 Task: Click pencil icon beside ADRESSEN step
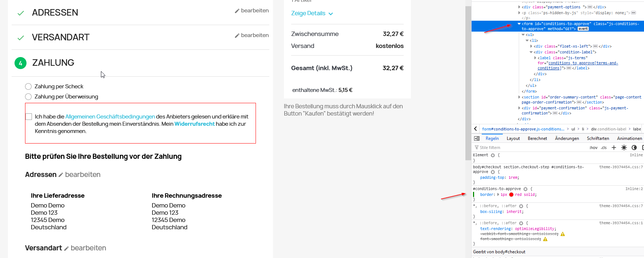point(237,11)
